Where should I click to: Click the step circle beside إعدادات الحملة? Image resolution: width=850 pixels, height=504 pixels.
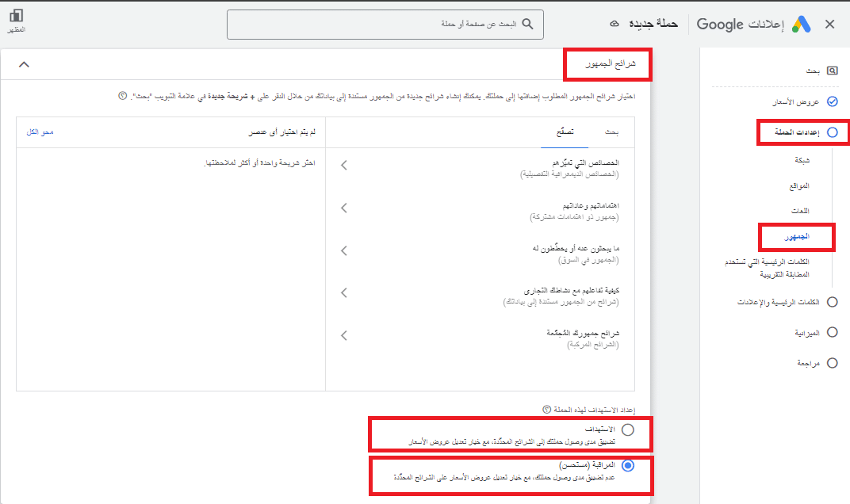pos(832,132)
